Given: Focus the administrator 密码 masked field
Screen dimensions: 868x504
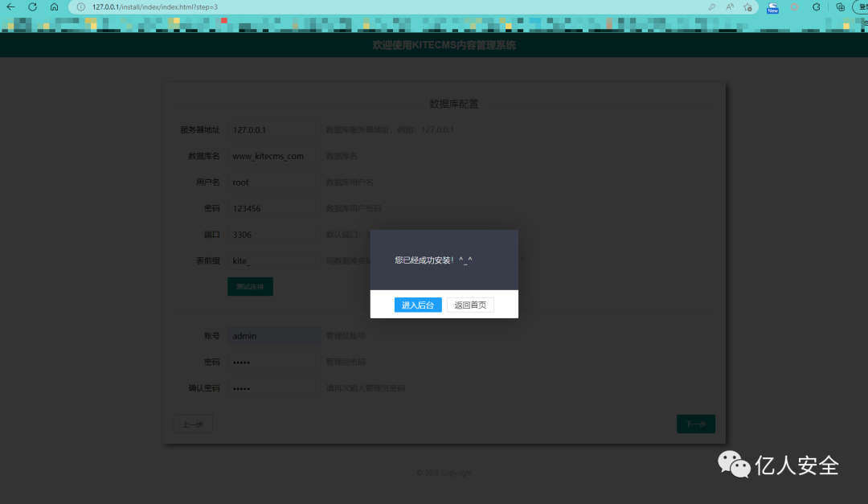Looking at the screenshot, I should click(274, 362).
